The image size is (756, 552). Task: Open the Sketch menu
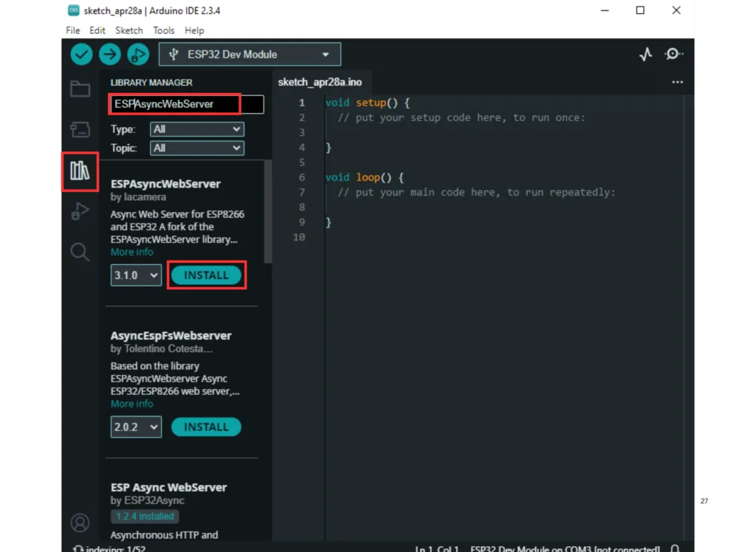[x=128, y=30]
